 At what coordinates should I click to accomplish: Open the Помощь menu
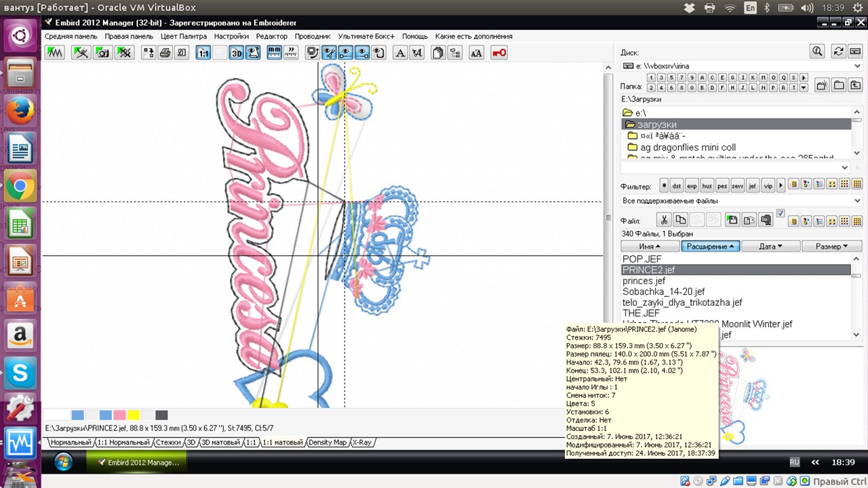(x=415, y=36)
